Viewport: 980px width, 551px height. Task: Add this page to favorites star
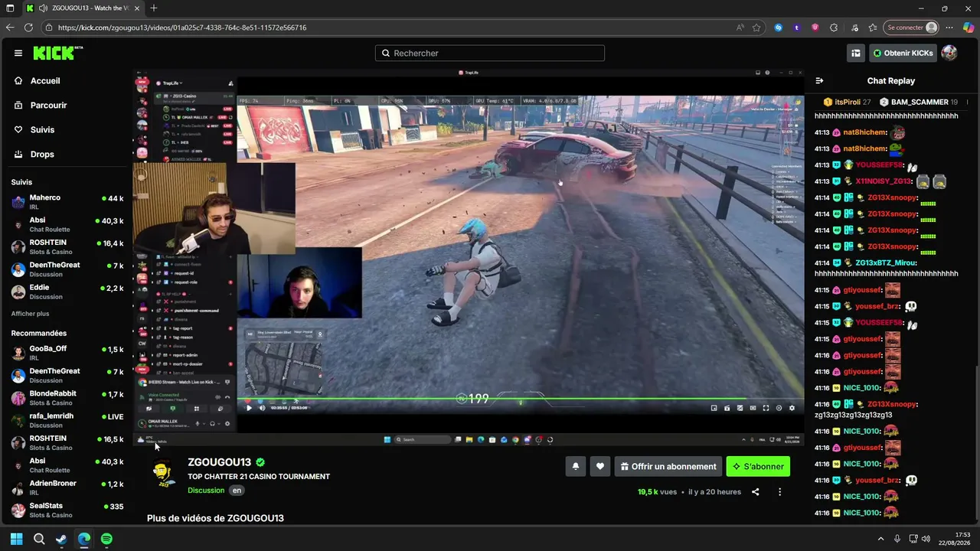(x=756, y=28)
